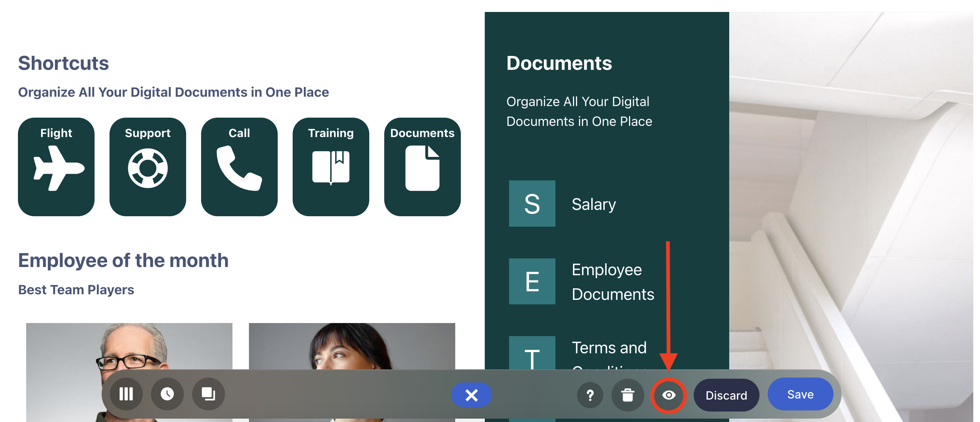Click the clock history icon
Viewport: 980px width, 422px height.
point(167,394)
